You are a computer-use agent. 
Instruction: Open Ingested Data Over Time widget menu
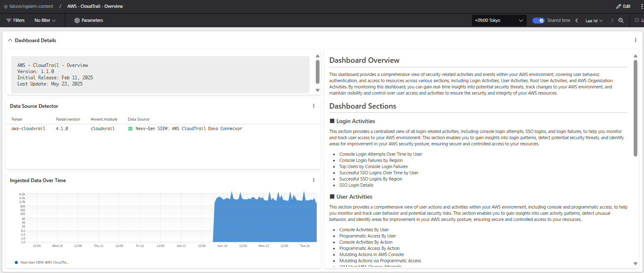coord(313,180)
